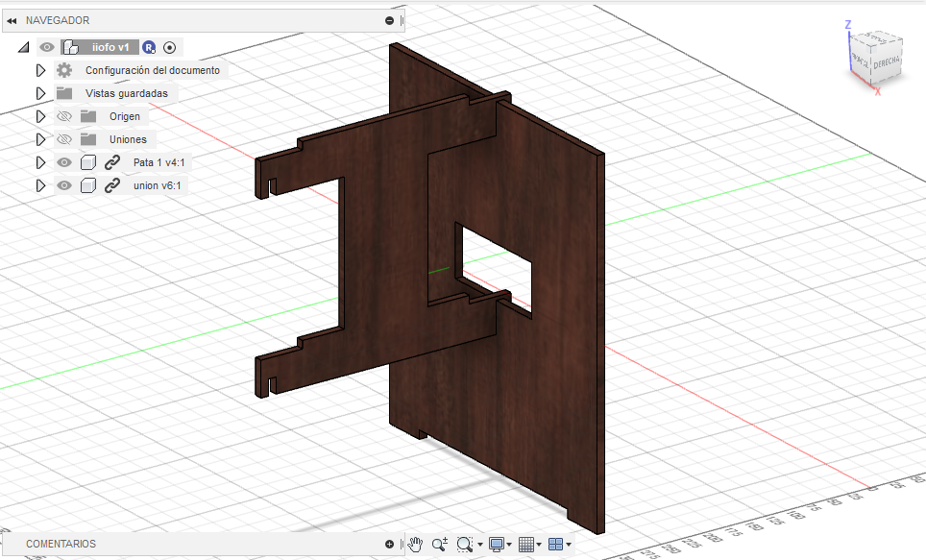Expand the Pata 1 v4:1 node
The height and width of the screenshot is (560, 926).
pos(40,162)
